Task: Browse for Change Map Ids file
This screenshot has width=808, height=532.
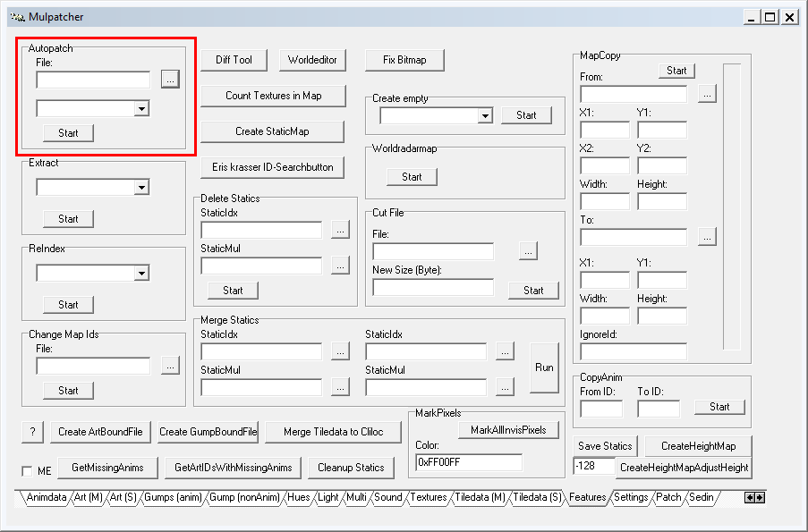Action: [170, 366]
